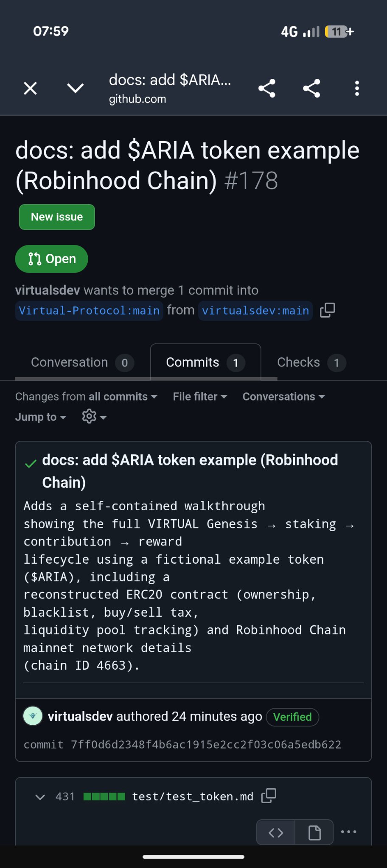The height and width of the screenshot is (868, 387).
Task: Open the Jump to dropdown
Action: pyautogui.click(x=41, y=417)
